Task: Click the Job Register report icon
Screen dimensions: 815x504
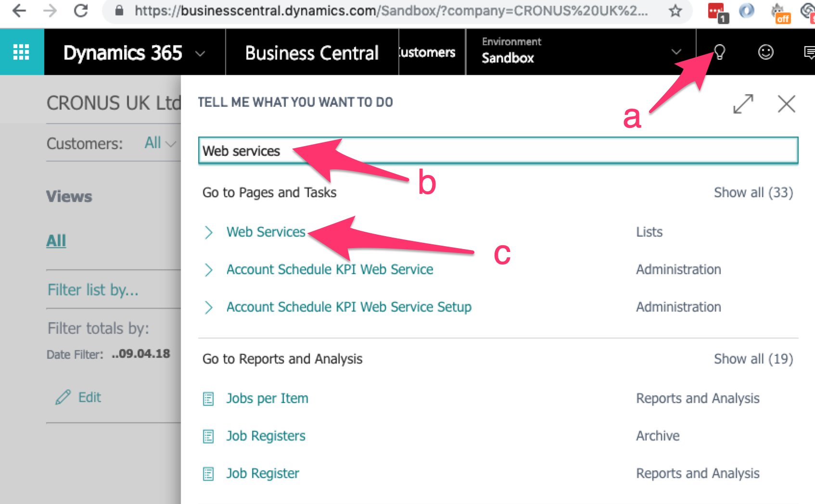Action: (x=208, y=474)
